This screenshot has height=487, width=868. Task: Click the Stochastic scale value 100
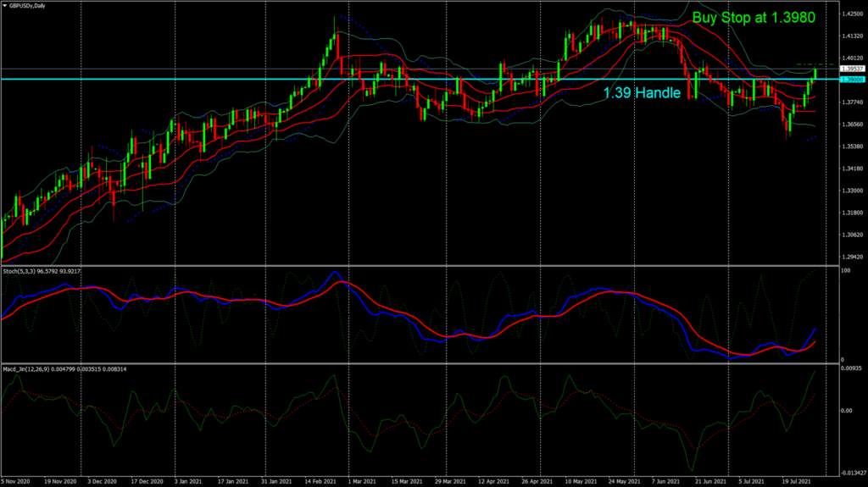coord(845,271)
